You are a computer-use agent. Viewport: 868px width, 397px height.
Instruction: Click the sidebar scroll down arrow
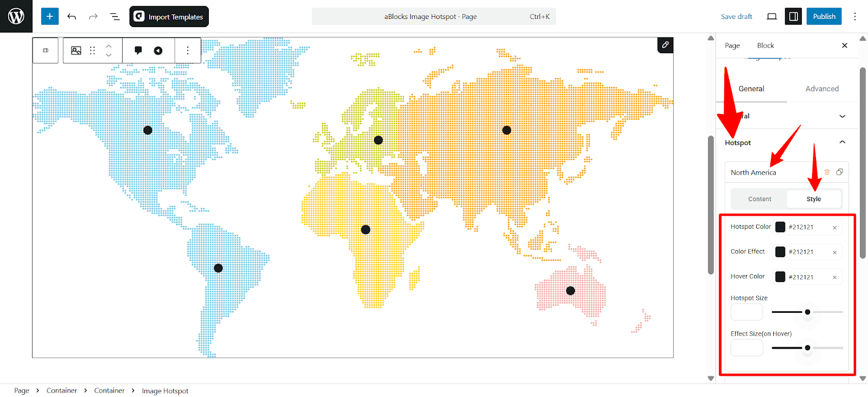[x=863, y=379]
